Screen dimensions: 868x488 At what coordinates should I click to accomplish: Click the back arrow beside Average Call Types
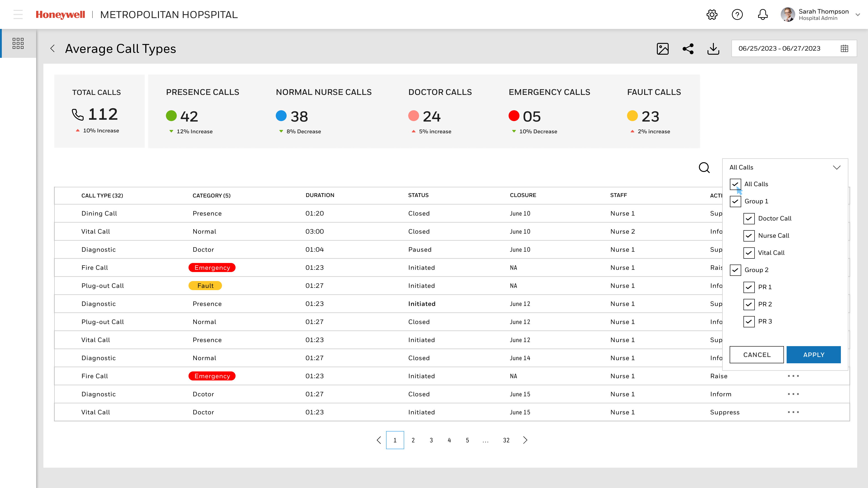click(53, 49)
